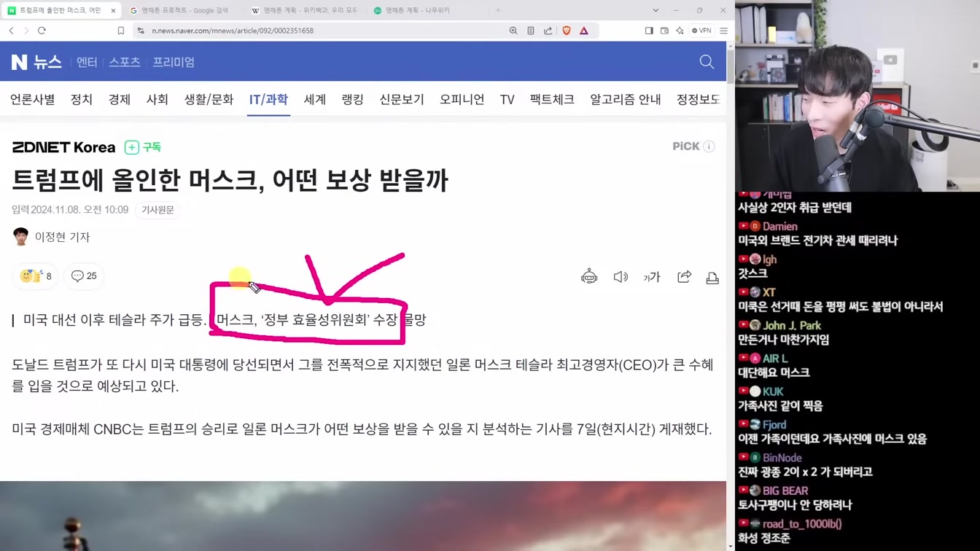Click the address bar URL

[x=233, y=31]
